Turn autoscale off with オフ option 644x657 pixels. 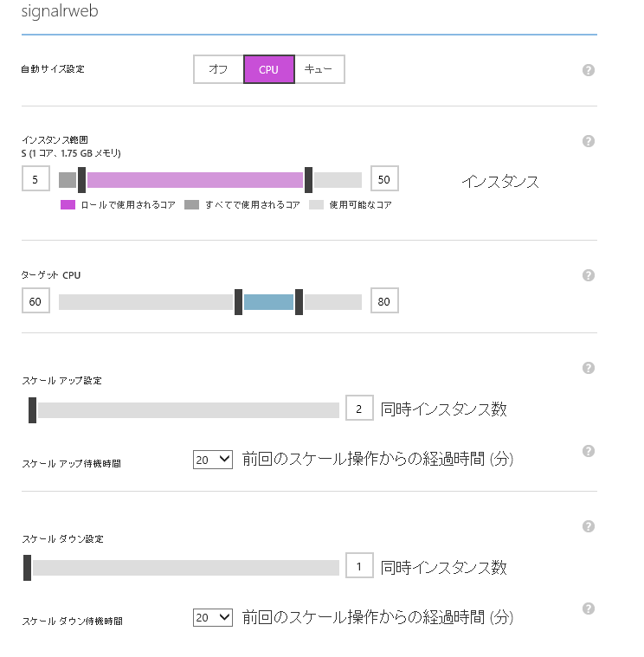pyautogui.click(x=218, y=70)
